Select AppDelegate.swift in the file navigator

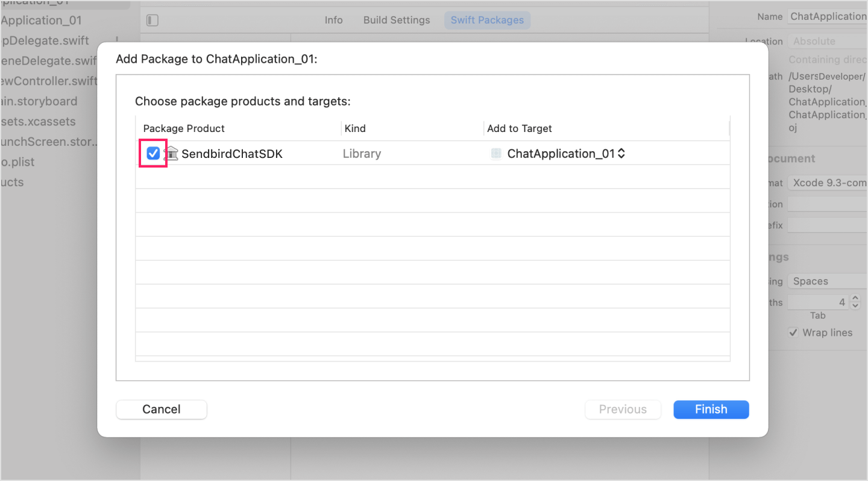coord(45,40)
